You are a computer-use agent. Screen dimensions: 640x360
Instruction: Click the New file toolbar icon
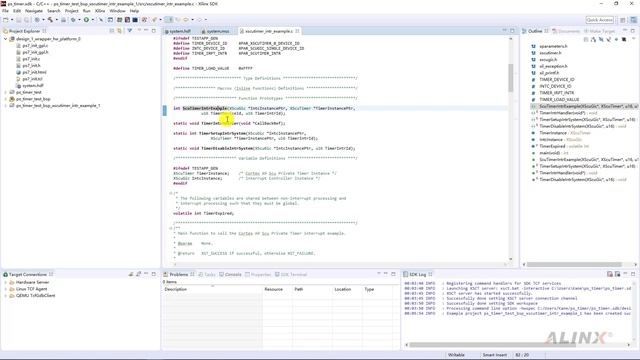pos(6,20)
